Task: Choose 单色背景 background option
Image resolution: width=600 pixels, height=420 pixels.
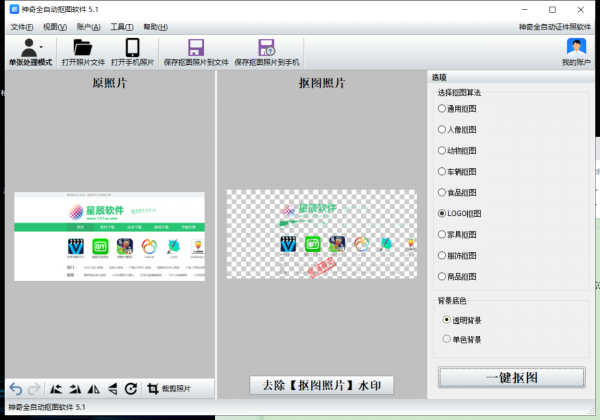Action: tap(462, 339)
